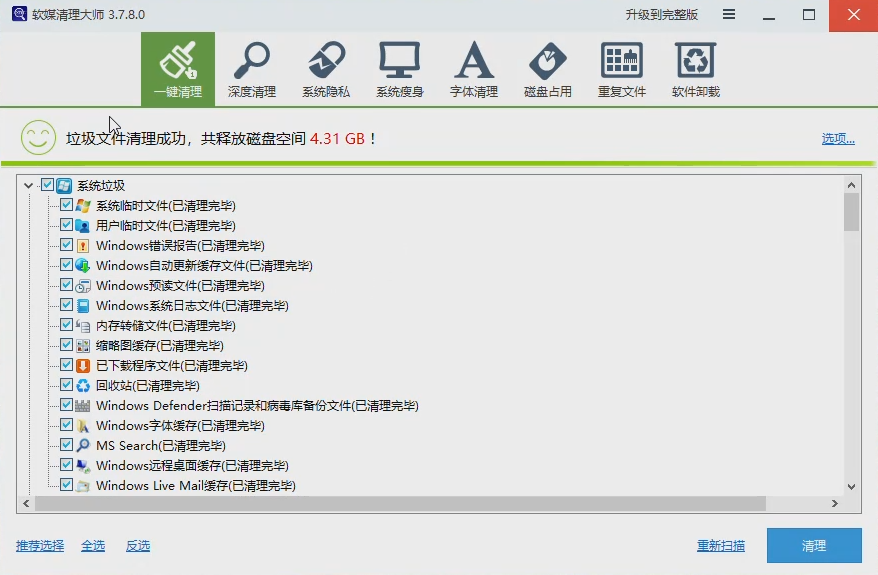Uncheck the 回收站 recycle bin checkbox
Screen dimensions: 878x575
(x=67, y=385)
